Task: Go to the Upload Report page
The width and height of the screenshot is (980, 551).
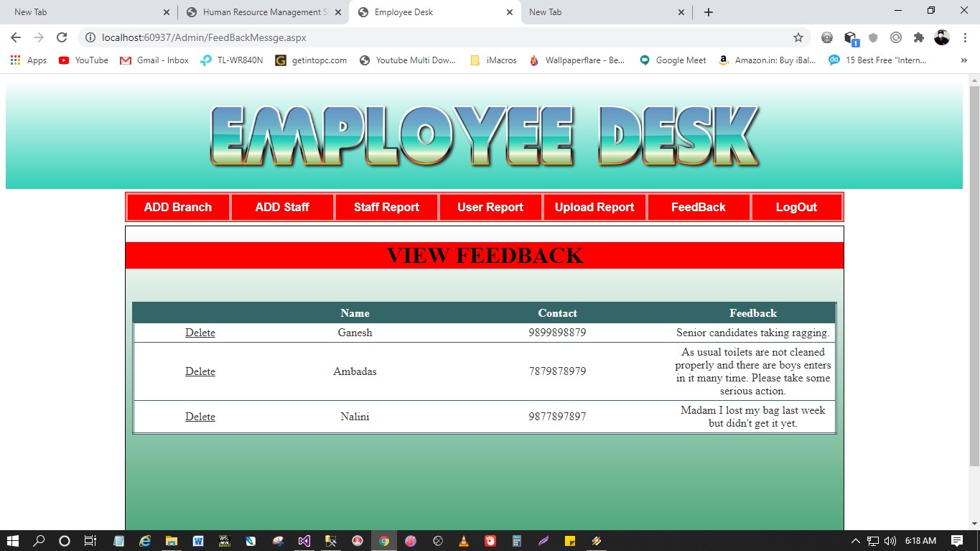Action: pos(594,207)
